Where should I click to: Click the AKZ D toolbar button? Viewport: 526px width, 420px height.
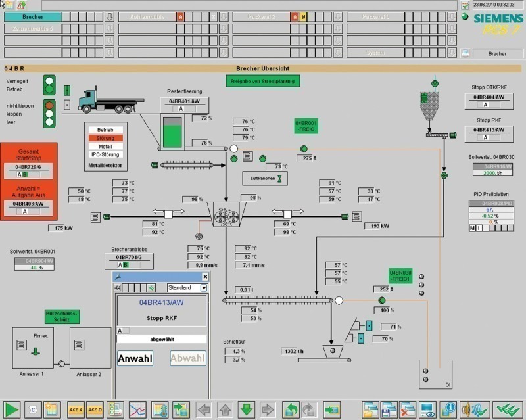[96, 409]
